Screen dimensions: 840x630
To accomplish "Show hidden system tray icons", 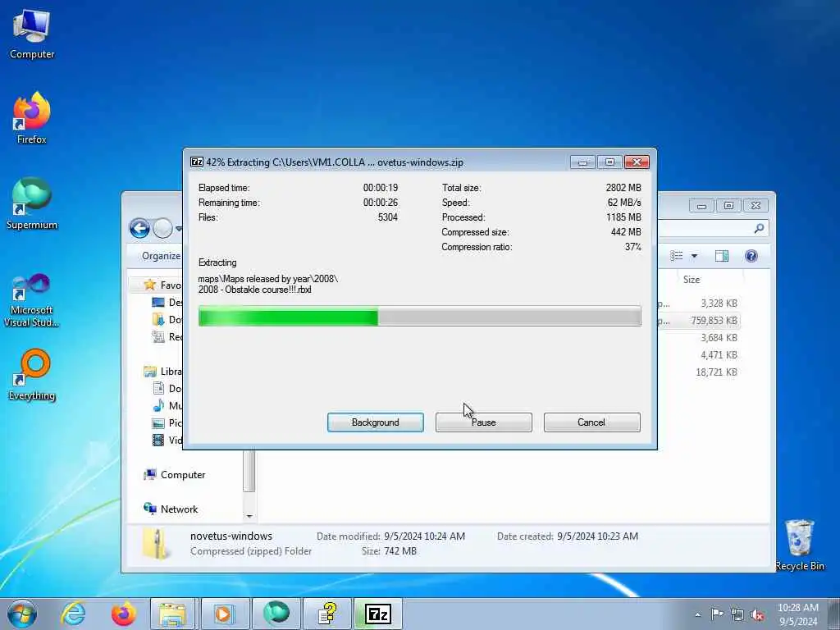I will click(x=697, y=614).
